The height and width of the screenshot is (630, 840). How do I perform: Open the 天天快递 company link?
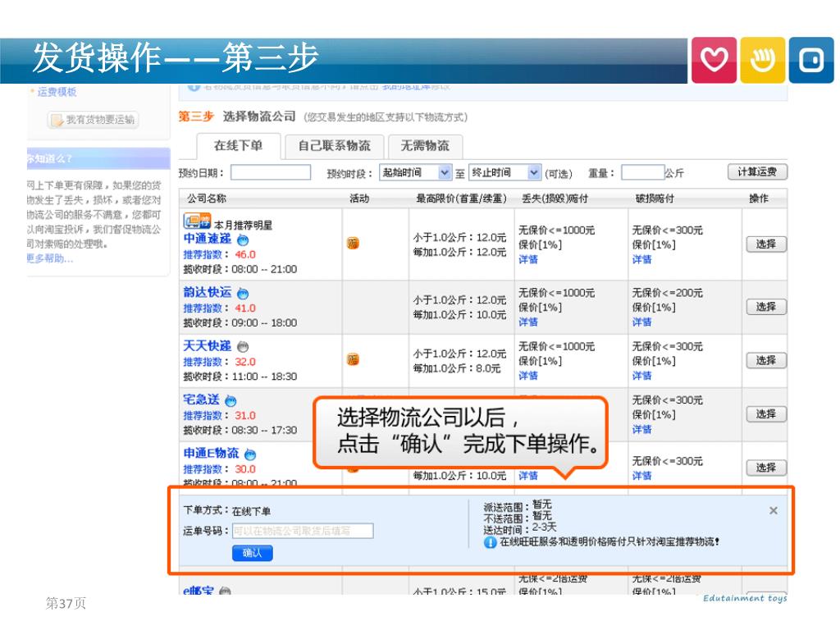(x=208, y=346)
